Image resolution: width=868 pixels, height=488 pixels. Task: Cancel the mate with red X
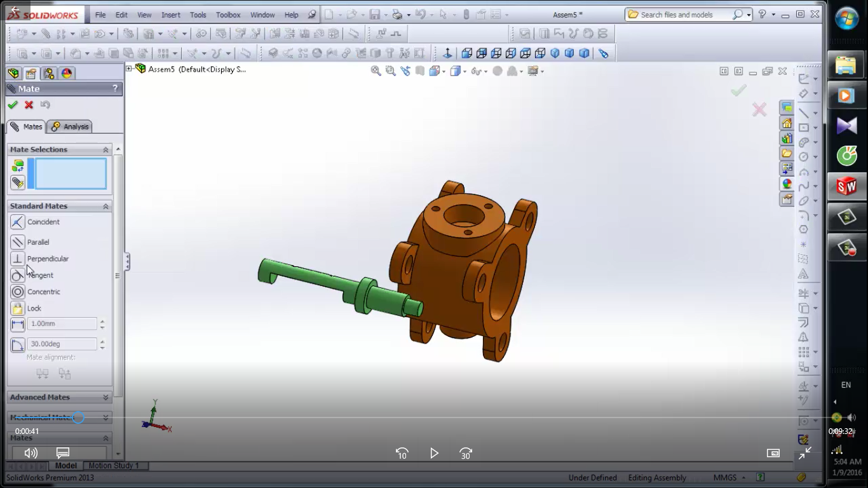(x=29, y=105)
